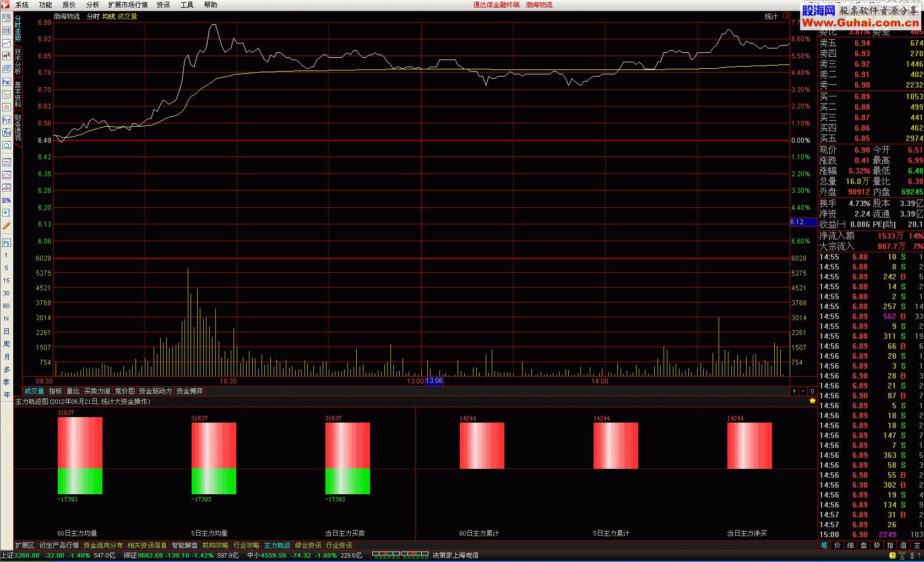Image resolution: width=924 pixels, height=562 pixels.
Task: Select the 量比 indicator tab
Action: (73, 391)
